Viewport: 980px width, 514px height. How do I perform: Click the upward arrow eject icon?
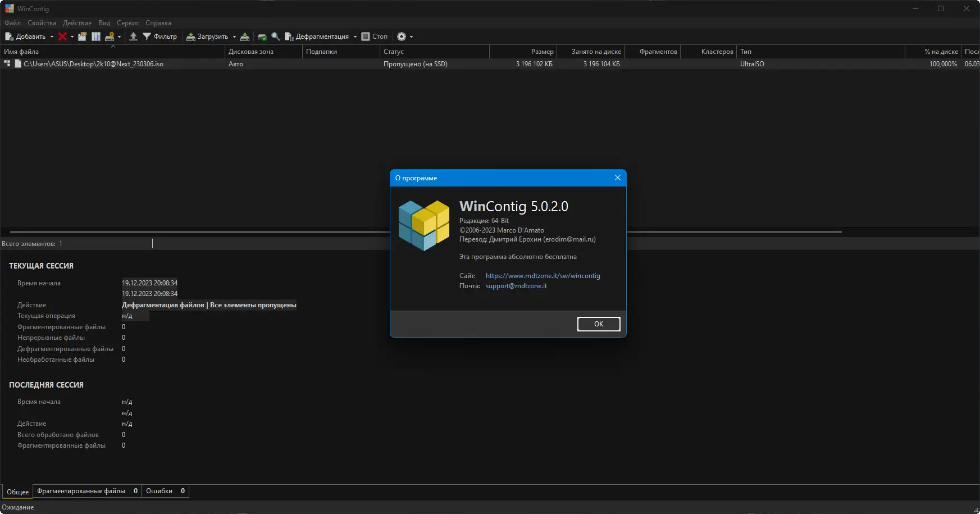pos(133,37)
